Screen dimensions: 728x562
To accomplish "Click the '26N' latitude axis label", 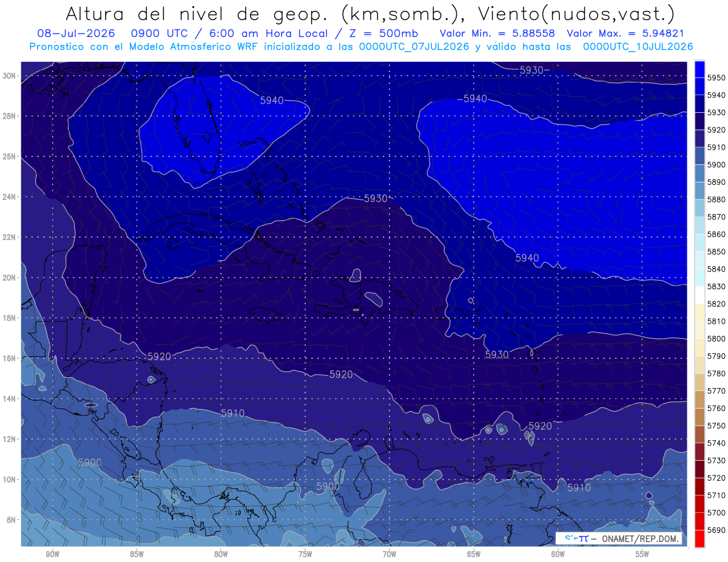I will tap(9, 156).
